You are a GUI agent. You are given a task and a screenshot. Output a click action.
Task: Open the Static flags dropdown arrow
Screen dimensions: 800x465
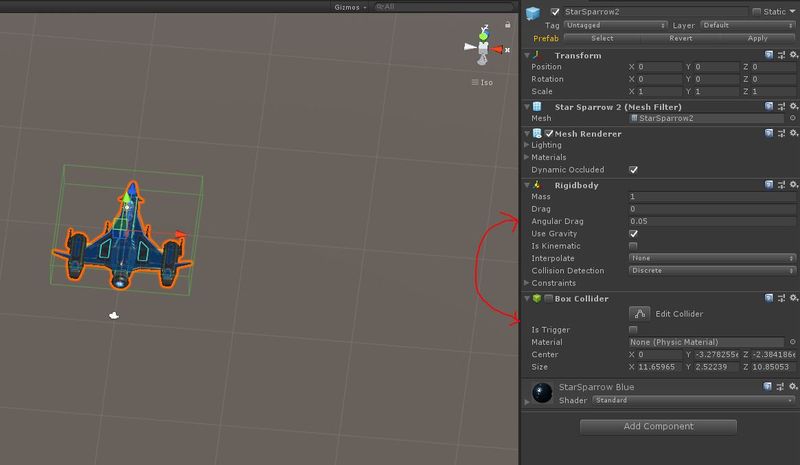pyautogui.click(x=793, y=11)
